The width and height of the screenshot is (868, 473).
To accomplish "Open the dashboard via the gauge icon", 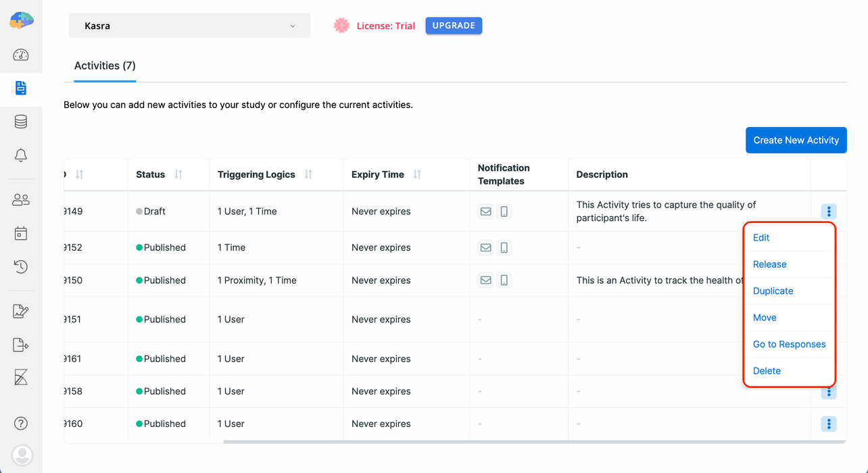I will 21,55.
